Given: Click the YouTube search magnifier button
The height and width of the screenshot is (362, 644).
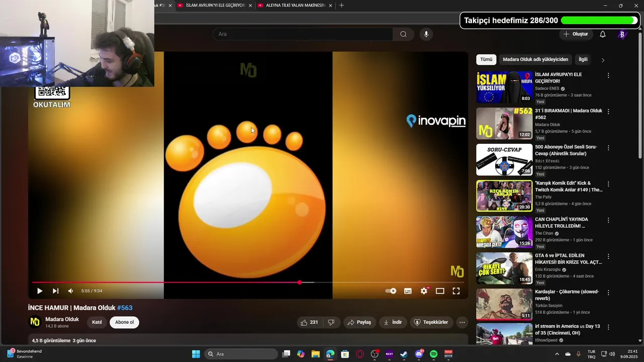Looking at the screenshot, I should [404, 34].
